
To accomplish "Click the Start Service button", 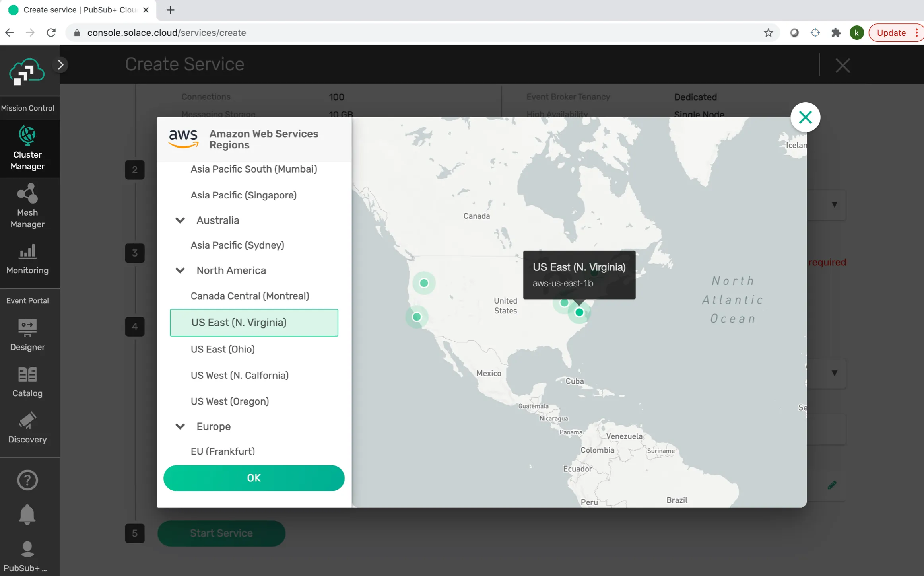I will click(x=221, y=533).
